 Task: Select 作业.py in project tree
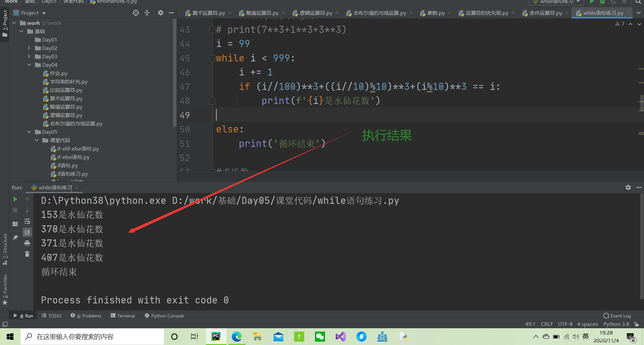(55, 73)
